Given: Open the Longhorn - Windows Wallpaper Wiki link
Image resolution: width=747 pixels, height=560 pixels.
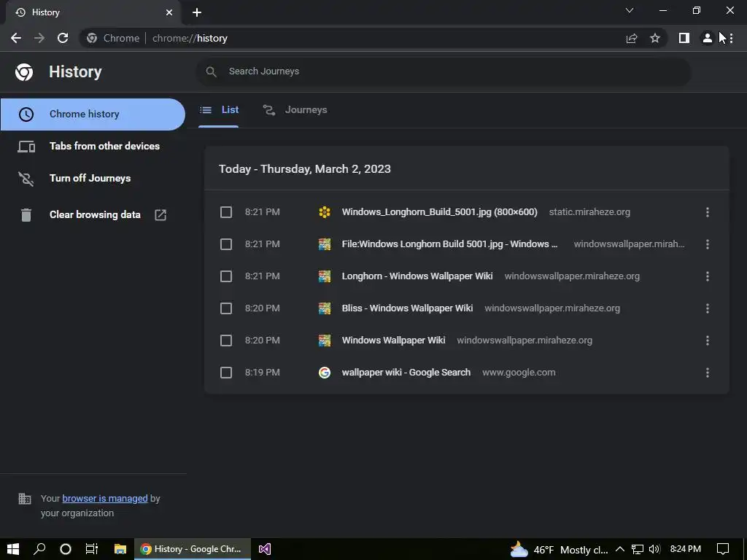Looking at the screenshot, I should (417, 276).
